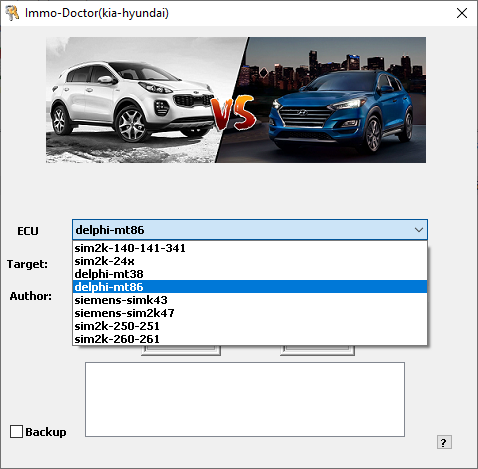
Task: Choose sim2k-260-261 at list bottom
Action: click(250, 339)
